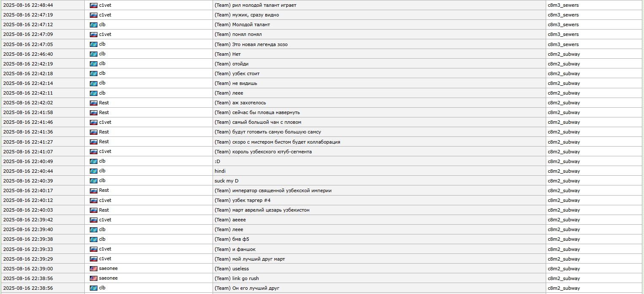Click the c8m2_subway map in the 22:42:14 row
The height and width of the screenshot is (294, 644).
(564, 83)
